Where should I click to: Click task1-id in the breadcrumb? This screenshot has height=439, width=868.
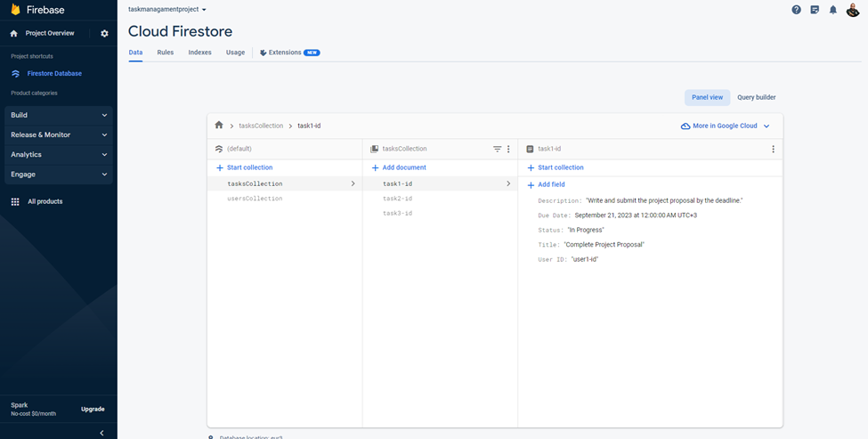tap(309, 126)
